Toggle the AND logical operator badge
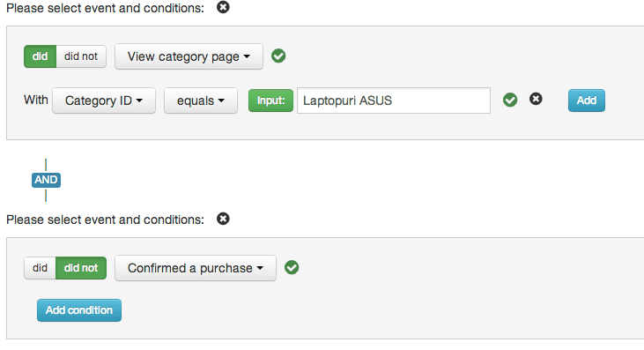 pos(46,180)
